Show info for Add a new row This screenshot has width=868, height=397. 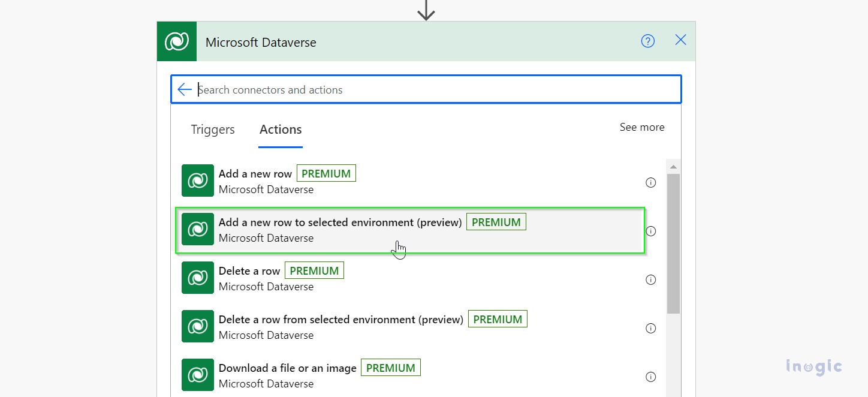tap(650, 183)
